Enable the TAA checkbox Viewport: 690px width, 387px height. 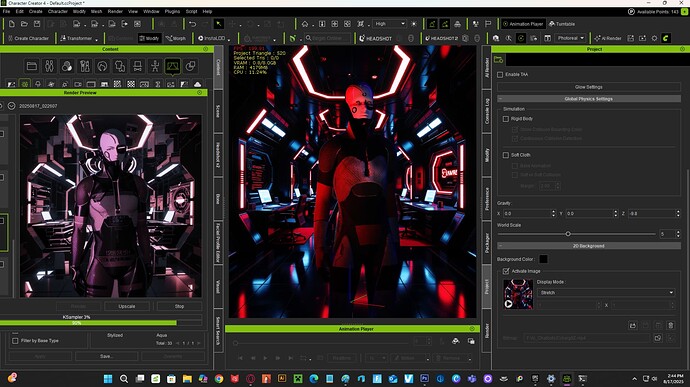tap(500, 74)
